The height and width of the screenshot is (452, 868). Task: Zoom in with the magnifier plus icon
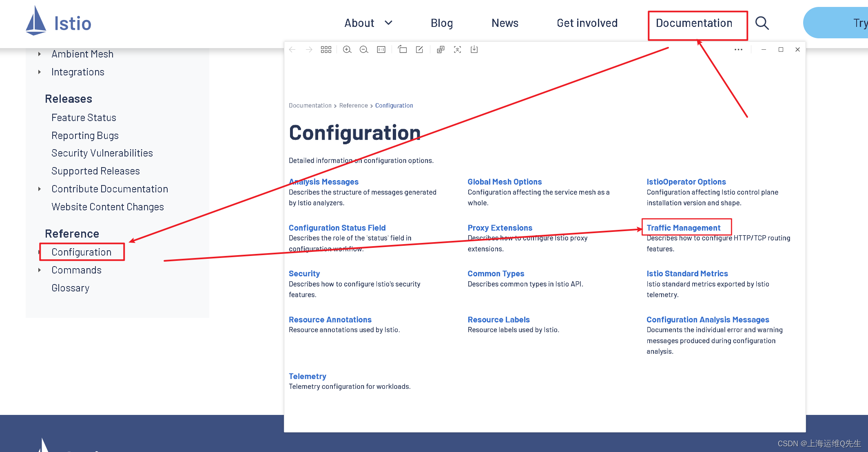tap(347, 50)
